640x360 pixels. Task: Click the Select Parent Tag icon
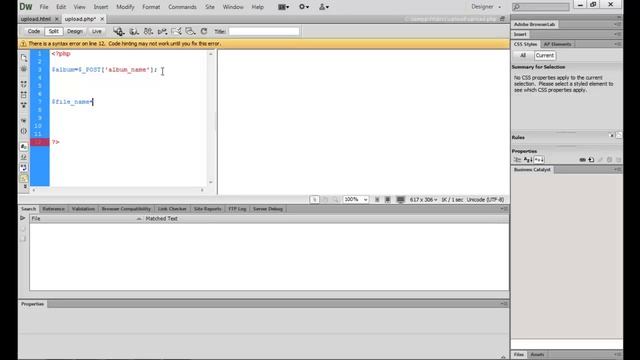coord(24,121)
